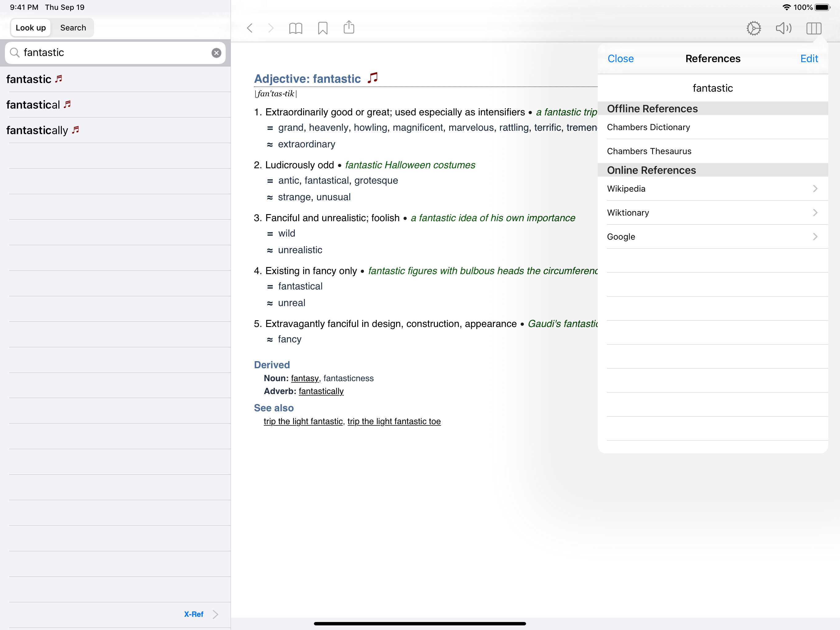Open the settings gear icon
The width and height of the screenshot is (840, 630).
[x=753, y=28]
